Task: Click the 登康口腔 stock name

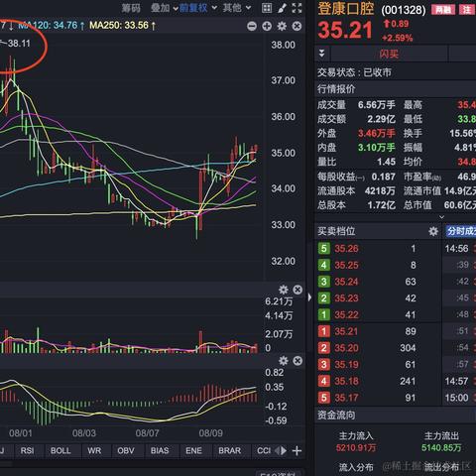Action: click(346, 9)
